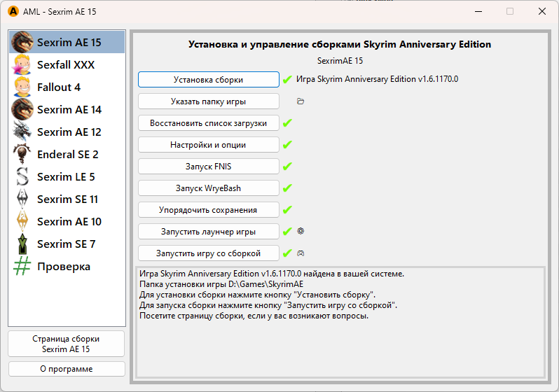Click the Enderal SE 2 emblem icon
Screen dimensions: 559x392
pos(23,155)
